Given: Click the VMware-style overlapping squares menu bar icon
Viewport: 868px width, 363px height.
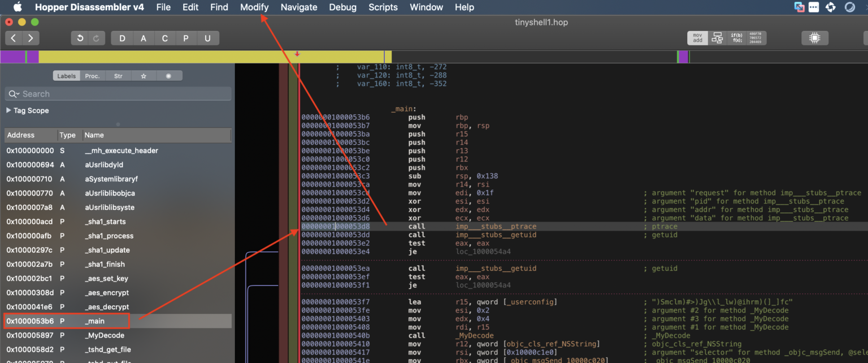Looking at the screenshot, I should (799, 7).
